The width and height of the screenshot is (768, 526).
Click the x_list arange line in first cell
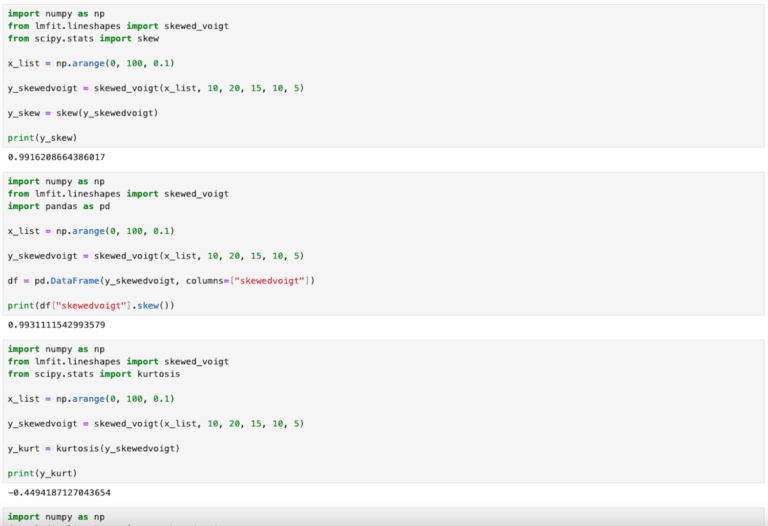pos(91,64)
